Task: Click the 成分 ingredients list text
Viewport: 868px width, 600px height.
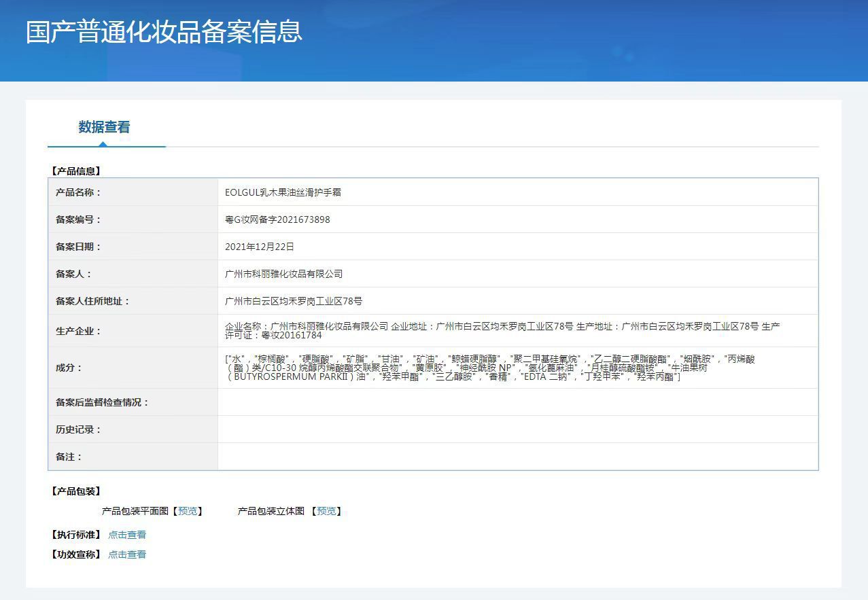Action: point(489,368)
